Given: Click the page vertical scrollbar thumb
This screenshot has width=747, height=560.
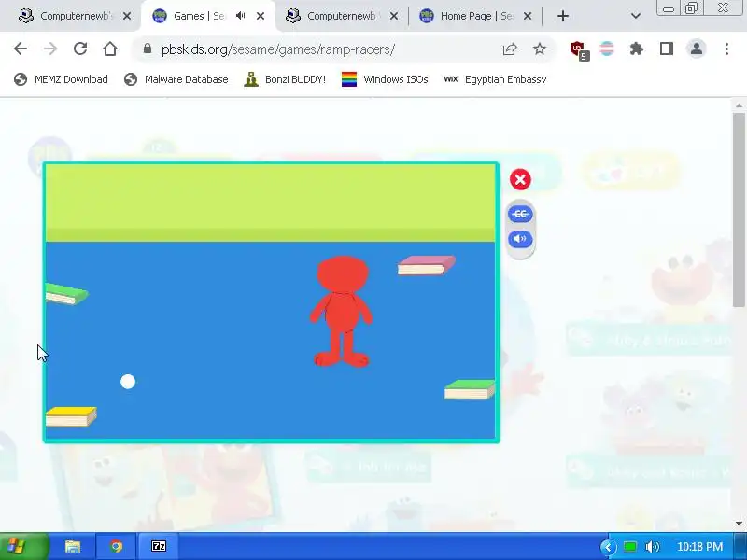Looking at the screenshot, I should click(x=739, y=209).
